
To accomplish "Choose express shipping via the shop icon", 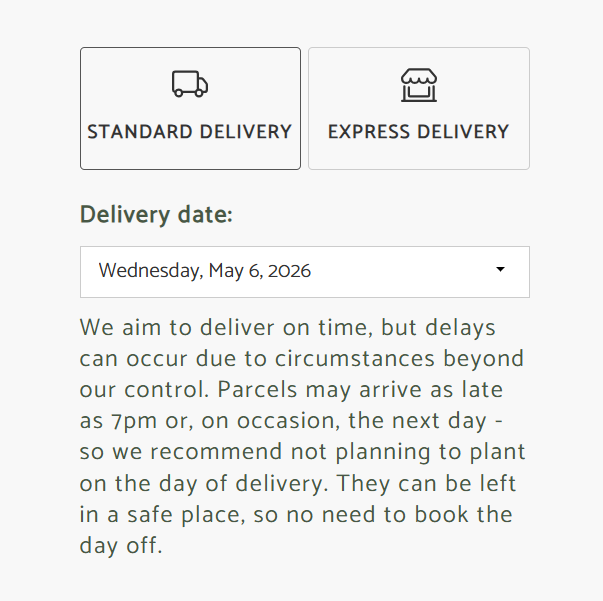I will 418,85.
